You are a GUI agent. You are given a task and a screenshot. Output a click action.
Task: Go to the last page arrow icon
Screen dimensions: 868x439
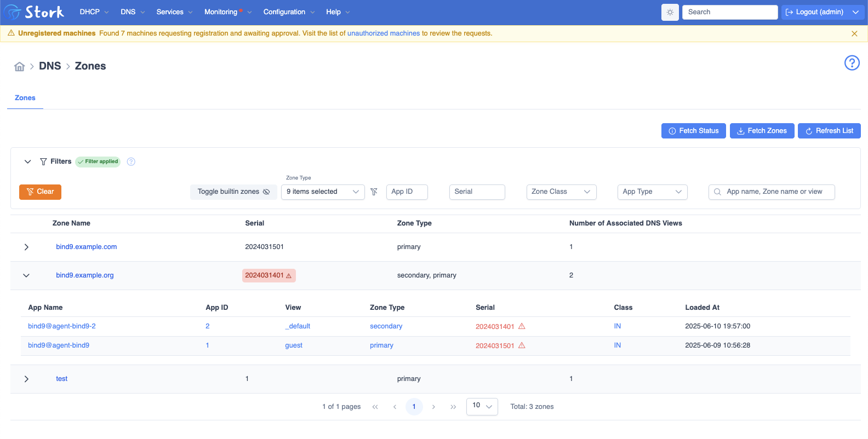point(453,407)
